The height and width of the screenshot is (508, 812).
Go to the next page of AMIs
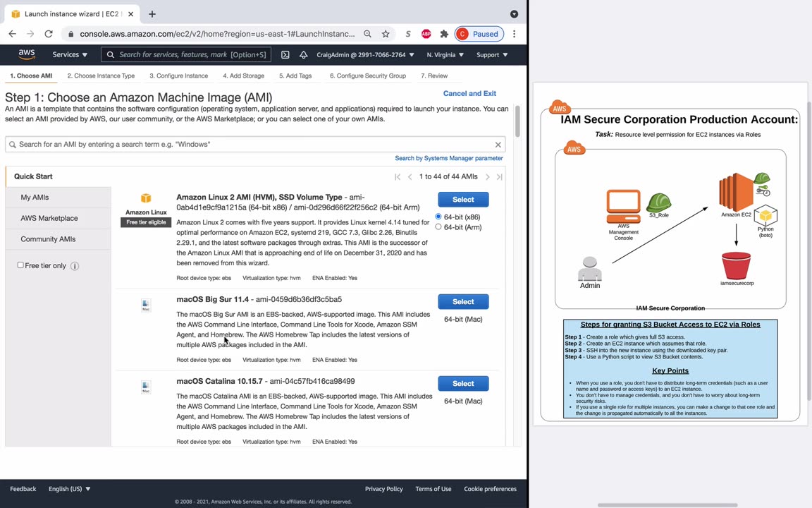tap(487, 177)
